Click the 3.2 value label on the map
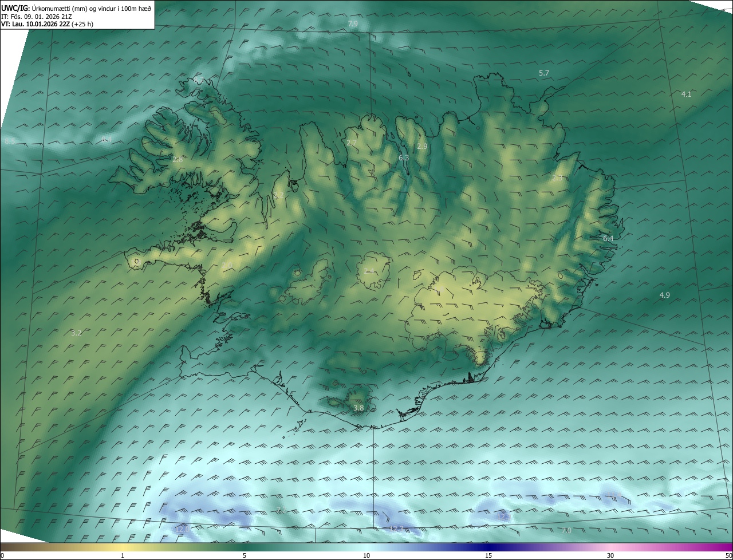The height and width of the screenshot is (560, 733). [76, 333]
